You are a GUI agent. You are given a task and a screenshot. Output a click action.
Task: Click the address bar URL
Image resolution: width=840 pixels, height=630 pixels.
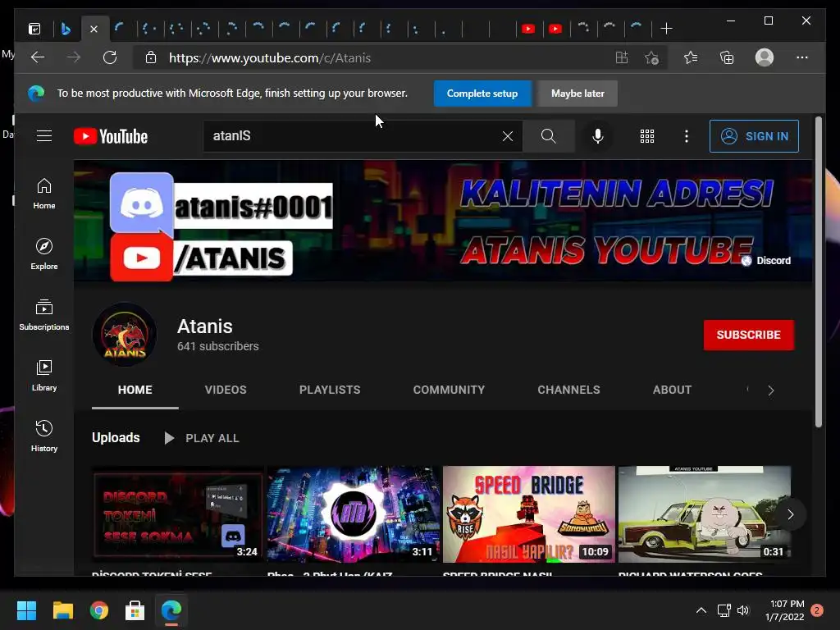click(270, 58)
